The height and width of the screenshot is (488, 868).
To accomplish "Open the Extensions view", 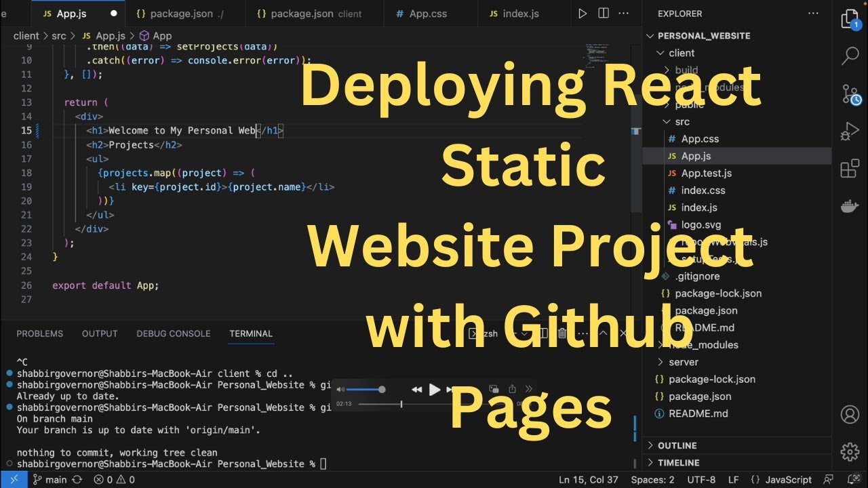I will click(850, 169).
